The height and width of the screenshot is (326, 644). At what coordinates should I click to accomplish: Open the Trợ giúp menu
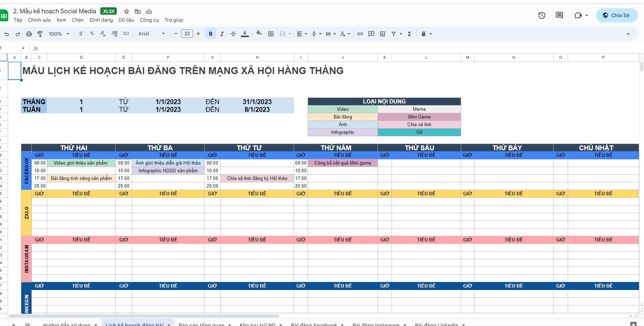[174, 20]
